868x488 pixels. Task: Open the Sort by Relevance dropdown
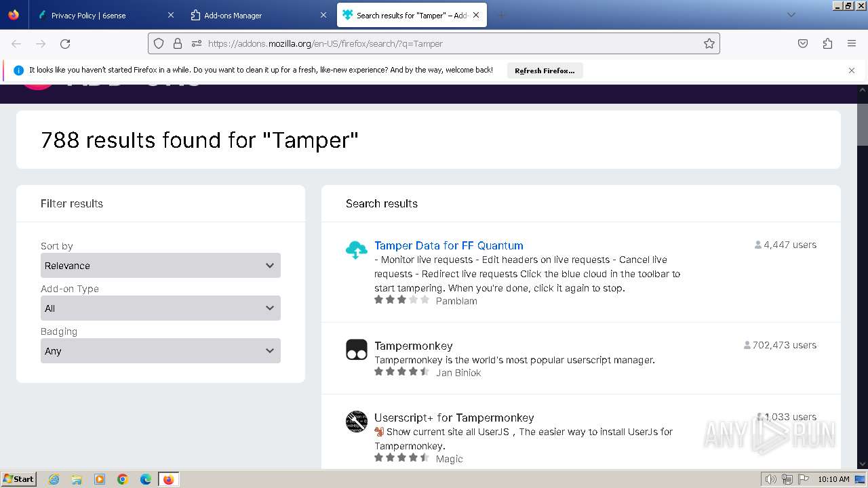click(x=161, y=266)
